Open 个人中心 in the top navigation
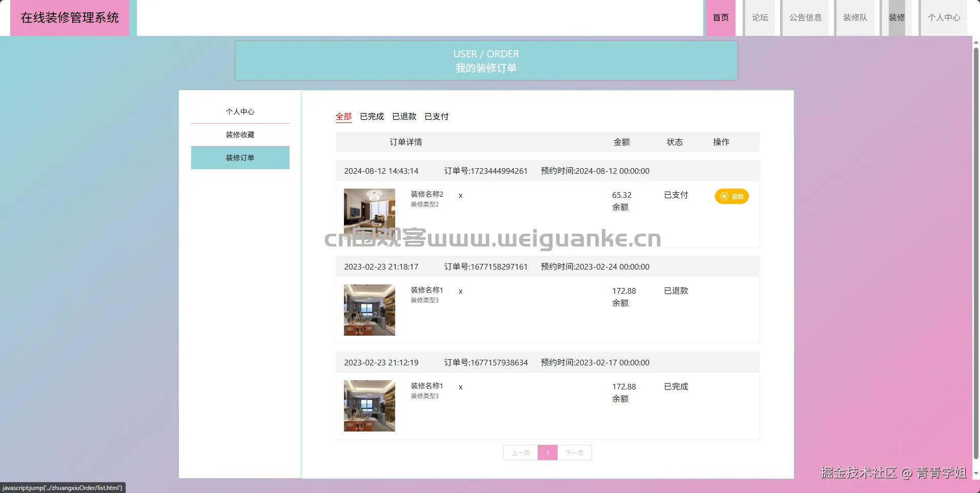980x493 pixels. pos(944,17)
